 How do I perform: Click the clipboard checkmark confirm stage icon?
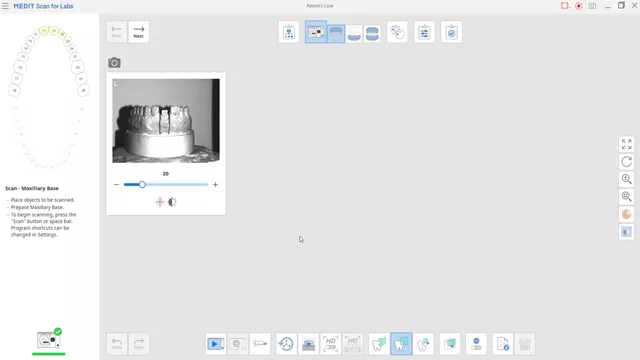pos(451,32)
